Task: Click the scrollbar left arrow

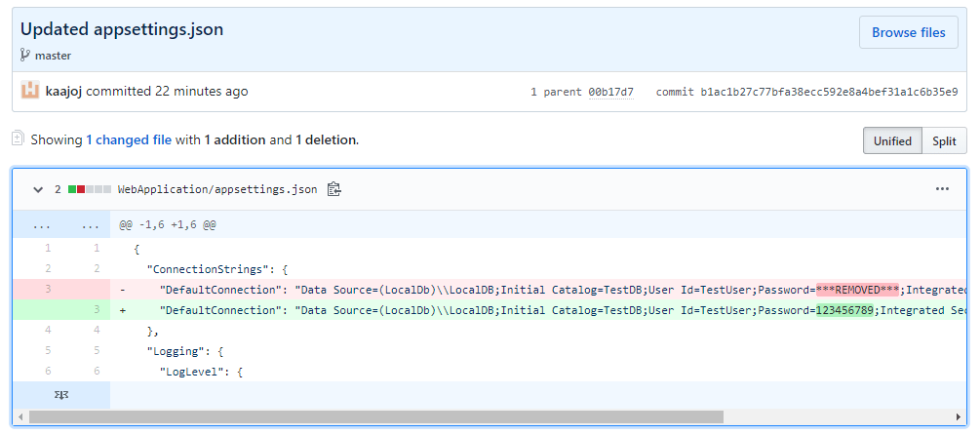Action: [x=21, y=416]
